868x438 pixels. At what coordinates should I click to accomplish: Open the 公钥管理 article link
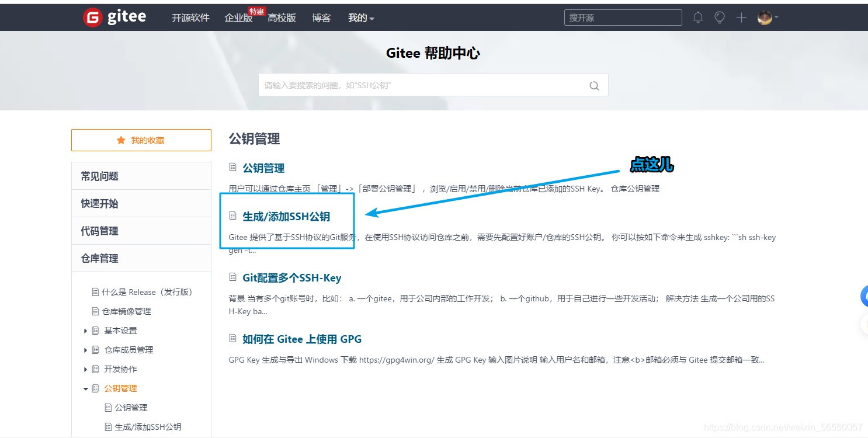point(263,168)
